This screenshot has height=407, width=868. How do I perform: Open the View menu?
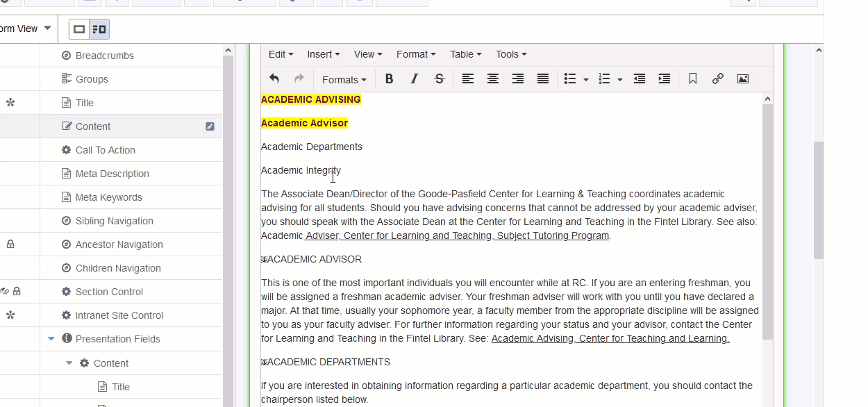click(368, 54)
